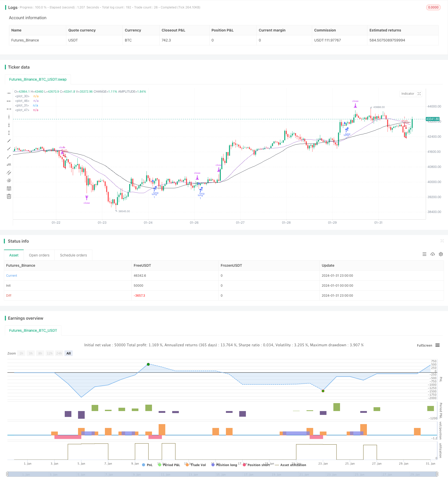Click the 43341.80 current price label
The width and height of the screenshot is (448, 484).
[433, 119]
